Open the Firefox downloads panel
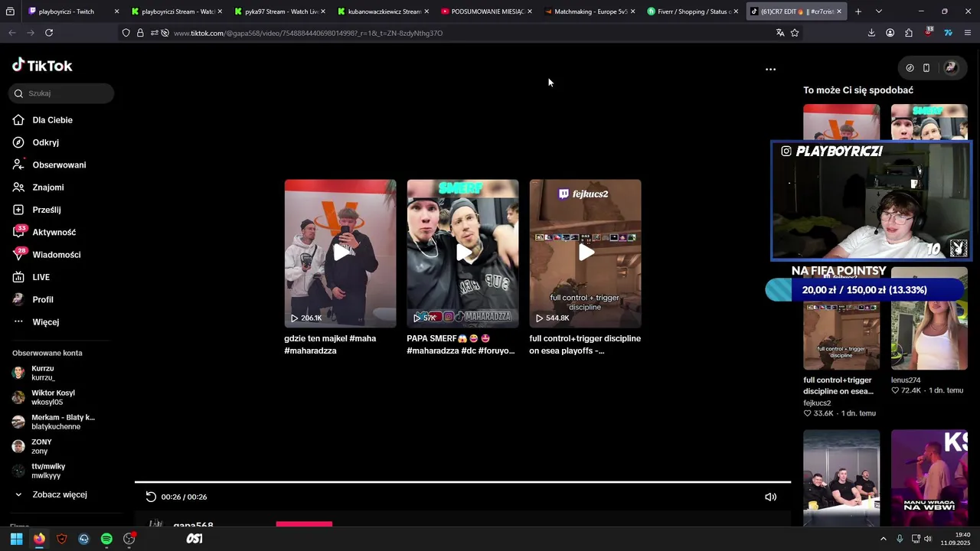The height and width of the screenshot is (551, 980). 871,33
